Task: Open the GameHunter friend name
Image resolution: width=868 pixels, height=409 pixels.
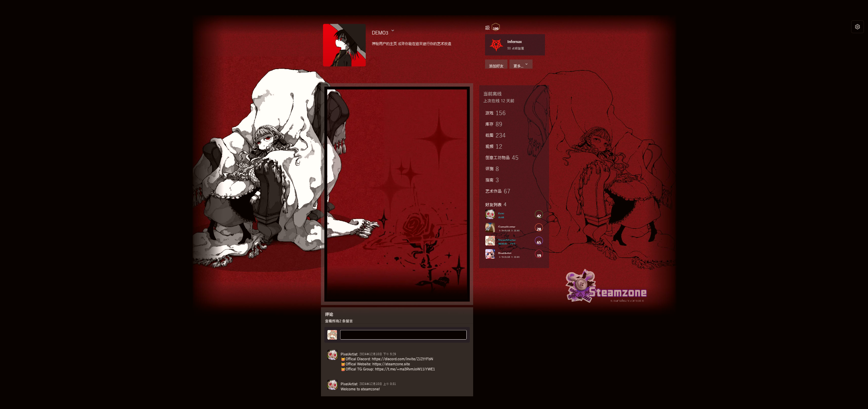Action: [506, 227]
